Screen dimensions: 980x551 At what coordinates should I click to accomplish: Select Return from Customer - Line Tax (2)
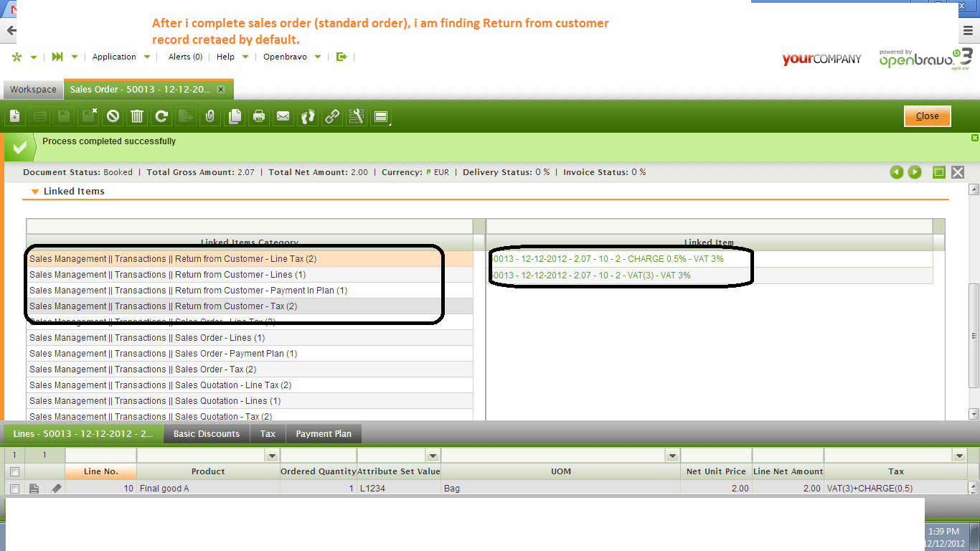click(x=250, y=259)
